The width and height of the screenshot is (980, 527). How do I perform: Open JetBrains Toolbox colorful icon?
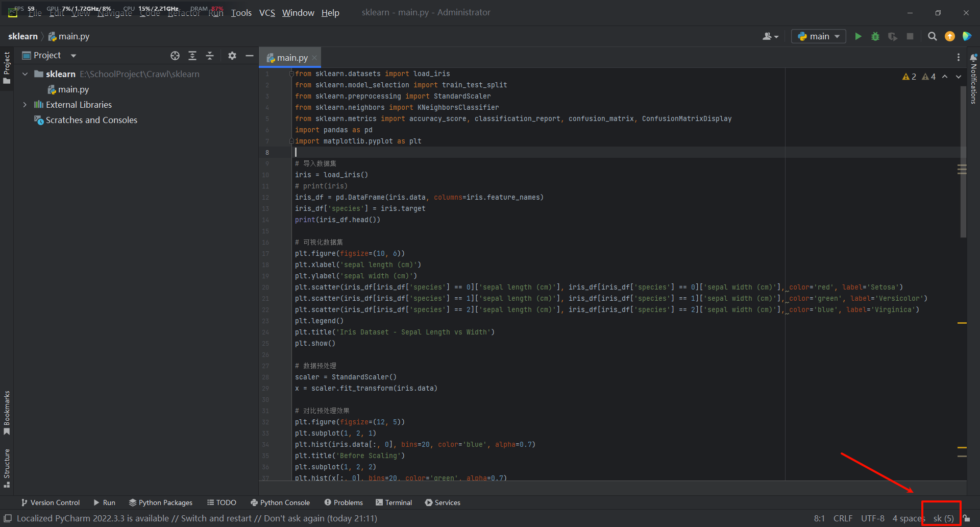[967, 36]
